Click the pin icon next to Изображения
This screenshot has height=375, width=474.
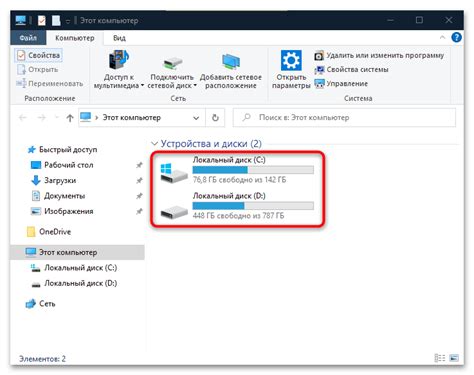coord(139,211)
